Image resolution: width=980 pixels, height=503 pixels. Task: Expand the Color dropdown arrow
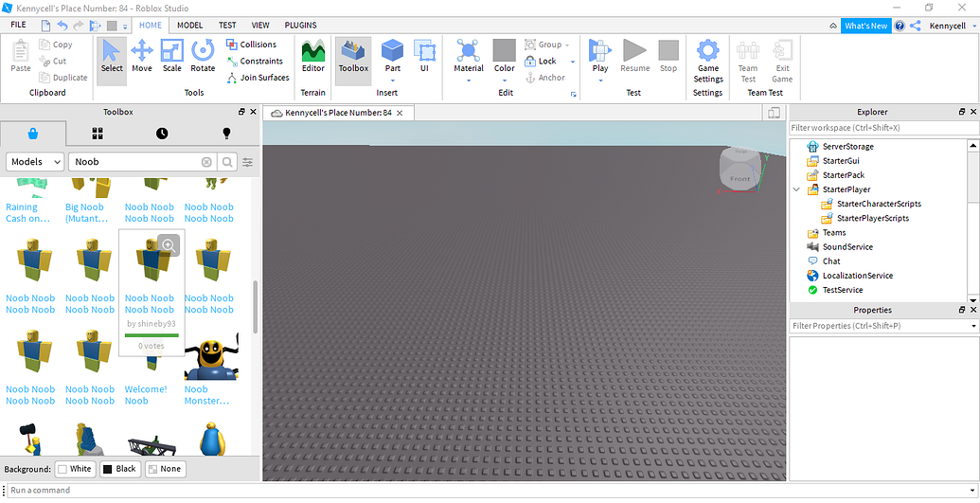point(505,81)
